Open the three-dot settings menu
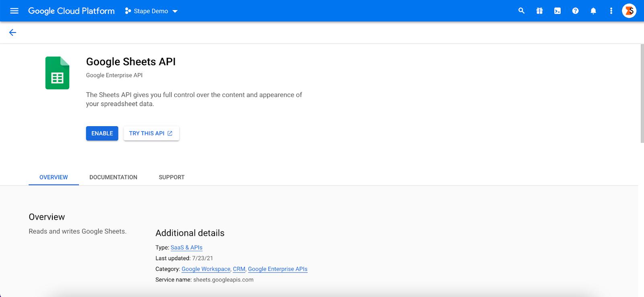This screenshot has width=644, height=297. click(611, 11)
